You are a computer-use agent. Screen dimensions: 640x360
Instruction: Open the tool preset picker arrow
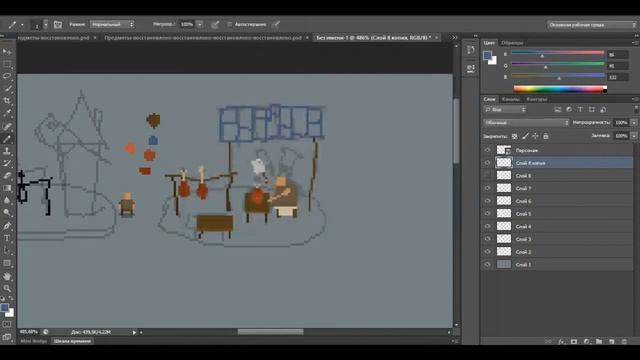click(x=22, y=25)
